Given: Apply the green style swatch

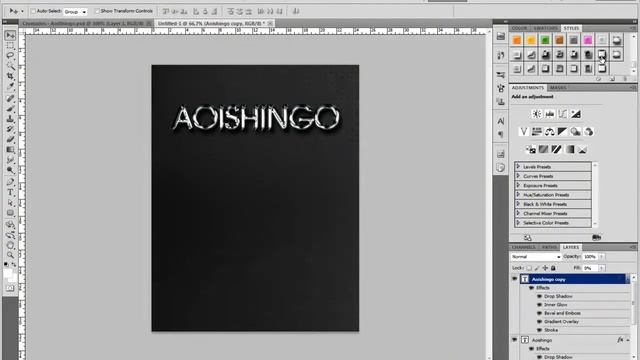Looking at the screenshot, I should (545, 40).
